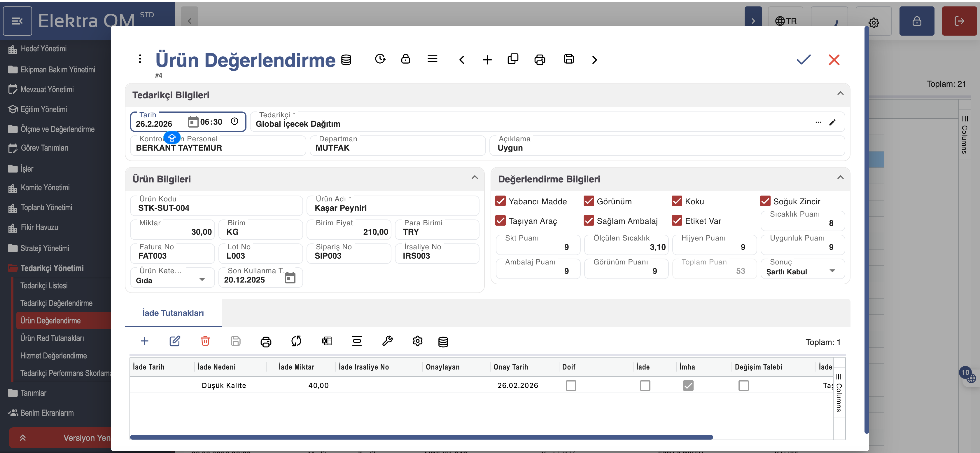Click the wrench tool icon

387,341
